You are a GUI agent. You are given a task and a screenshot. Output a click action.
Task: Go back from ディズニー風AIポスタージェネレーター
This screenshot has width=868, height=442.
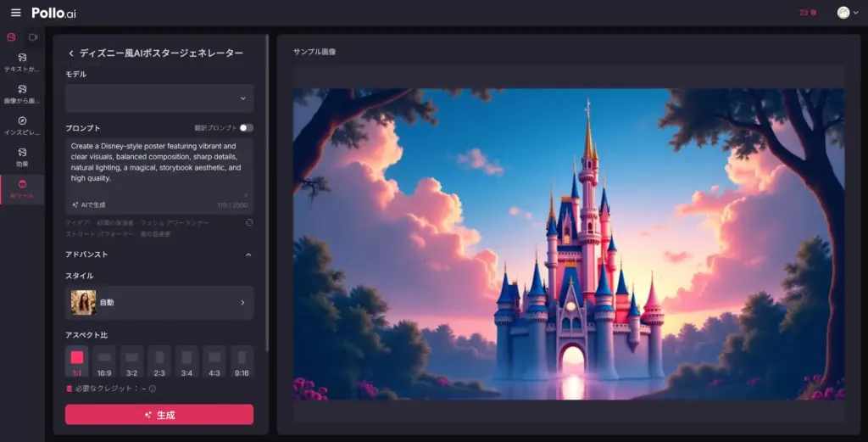[71, 53]
